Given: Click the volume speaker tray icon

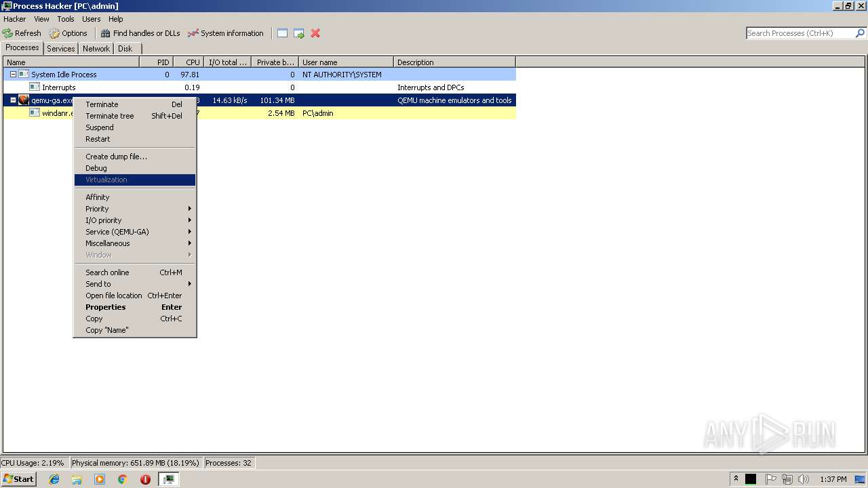Looking at the screenshot, I should click(804, 479).
